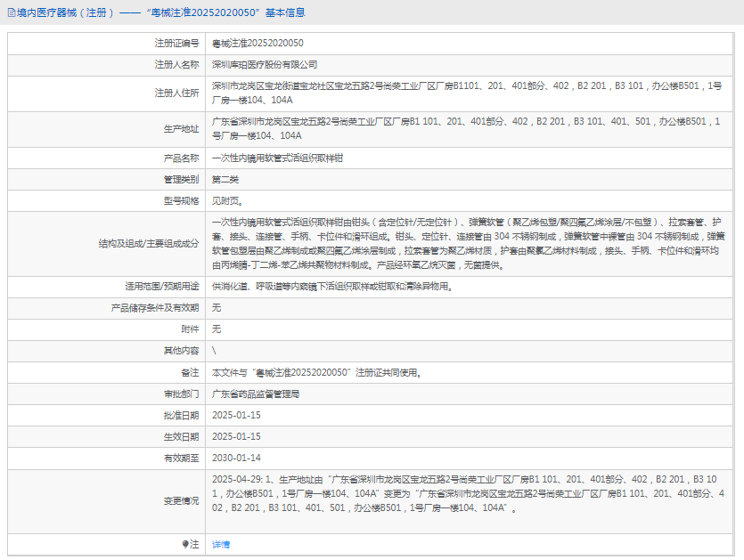Click the 管理类别 row label
Screen dimensions: 744x560
coord(181,179)
